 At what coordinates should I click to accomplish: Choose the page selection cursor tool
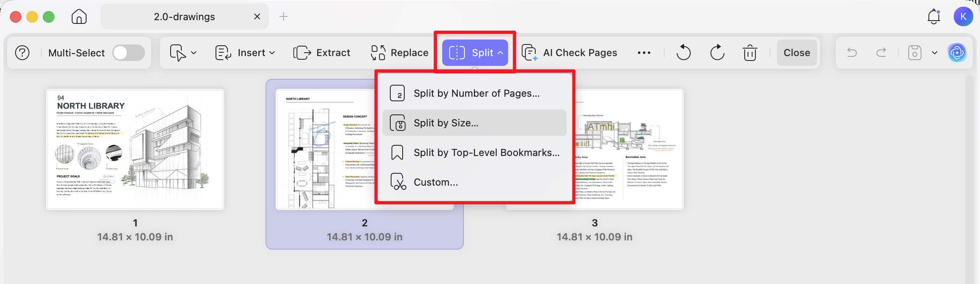pos(178,53)
